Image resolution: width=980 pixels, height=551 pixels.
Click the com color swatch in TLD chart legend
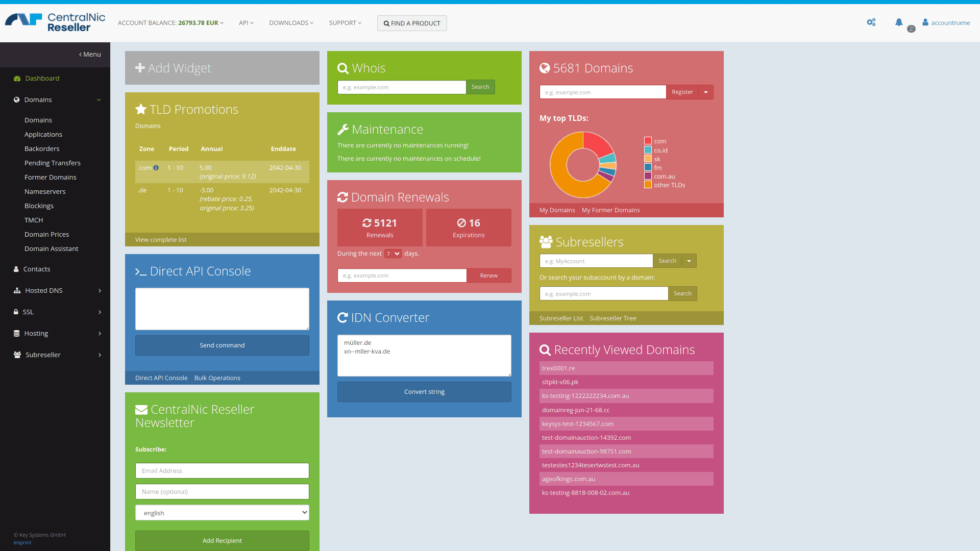coord(647,141)
